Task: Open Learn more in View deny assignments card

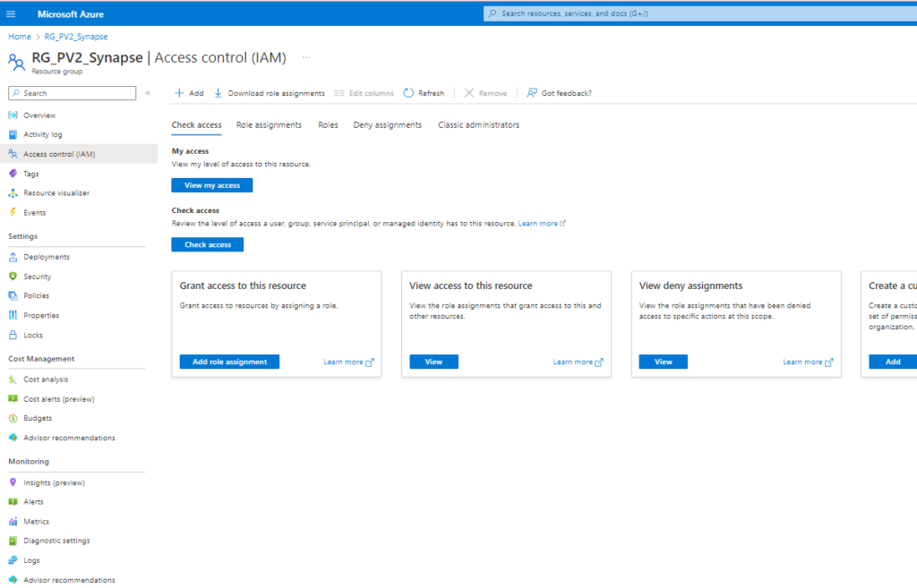Action: click(x=809, y=362)
